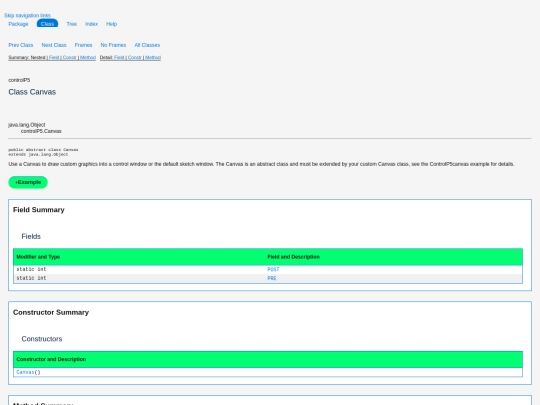540x405 pixels.
Task: Switch to Frames view
Action: click(83, 45)
